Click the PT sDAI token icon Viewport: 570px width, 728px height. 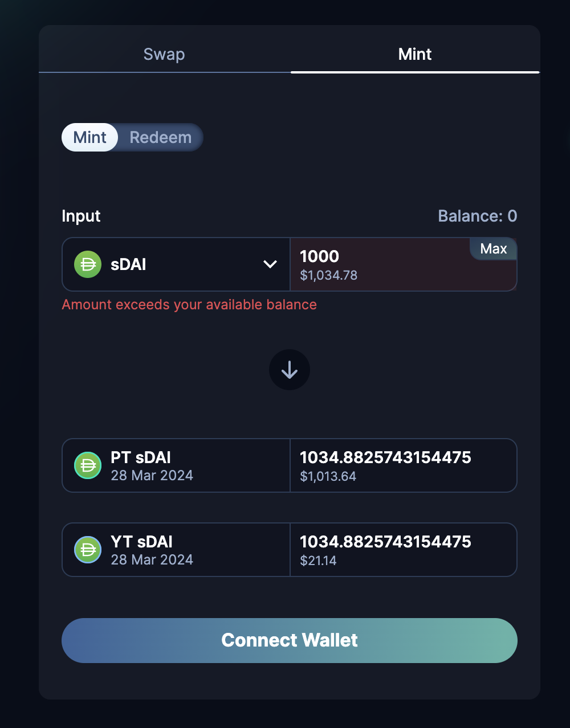click(x=88, y=465)
